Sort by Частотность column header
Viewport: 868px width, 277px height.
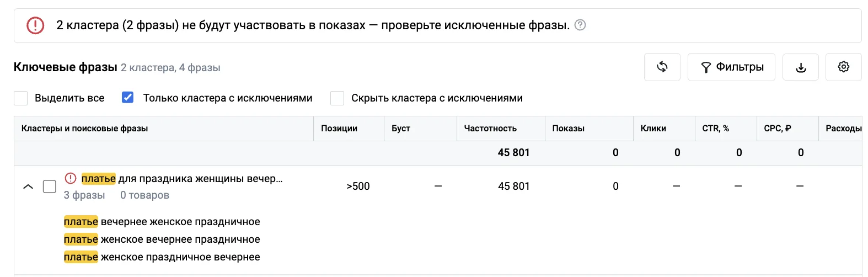(490, 129)
